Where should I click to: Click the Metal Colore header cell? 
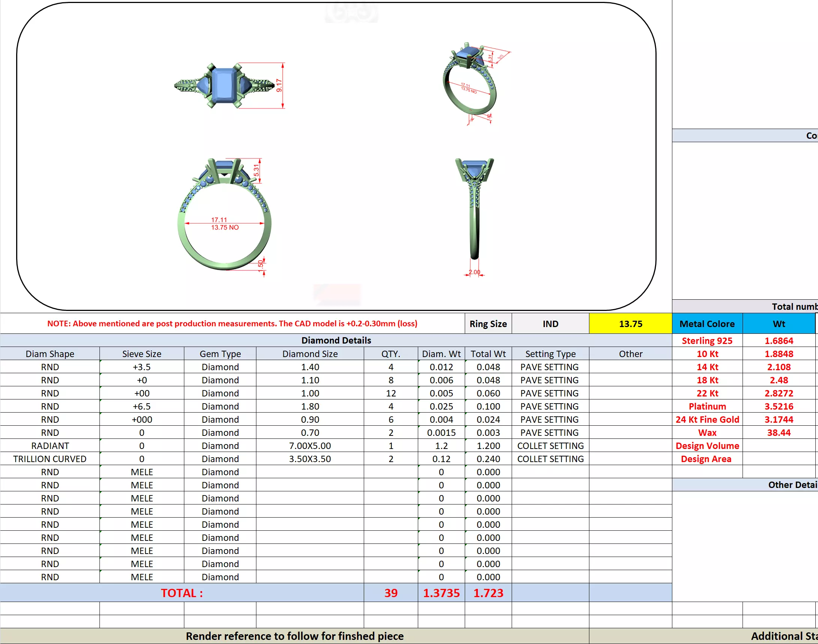click(x=707, y=324)
